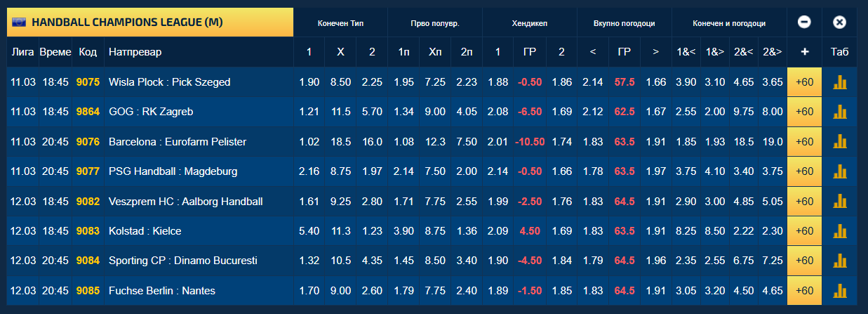Open statistics chart for Wisla Plock match
This screenshot has height=314, width=868.
tap(839, 82)
